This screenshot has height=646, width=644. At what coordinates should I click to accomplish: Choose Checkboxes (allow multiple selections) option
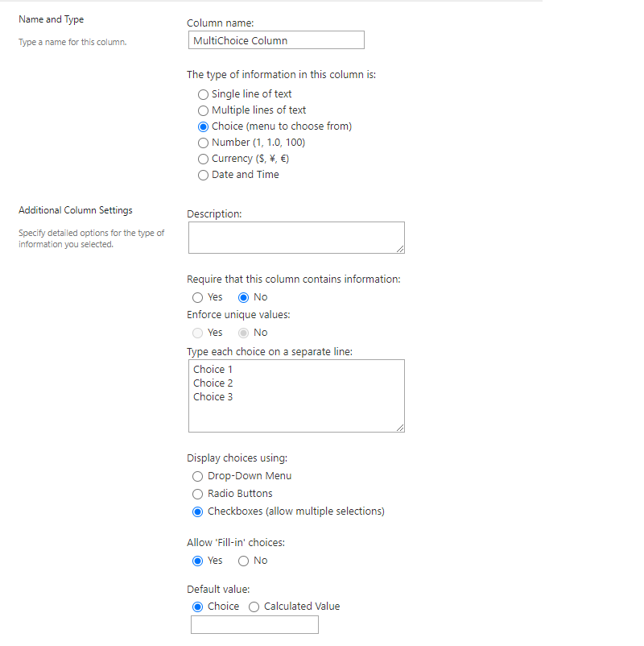coord(198,511)
